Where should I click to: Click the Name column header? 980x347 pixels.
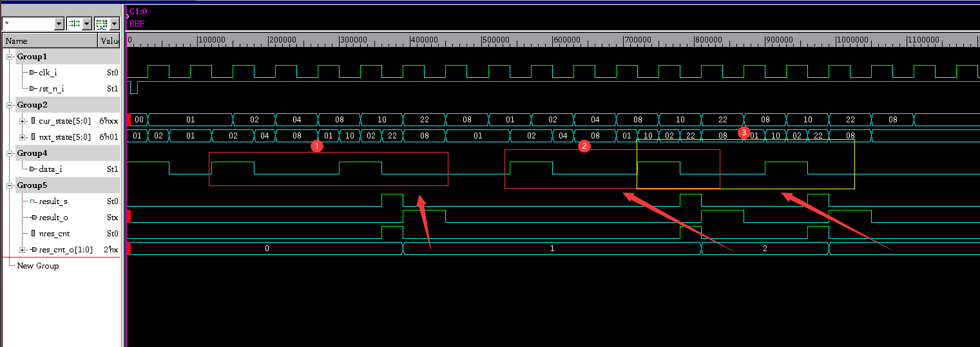[50, 41]
